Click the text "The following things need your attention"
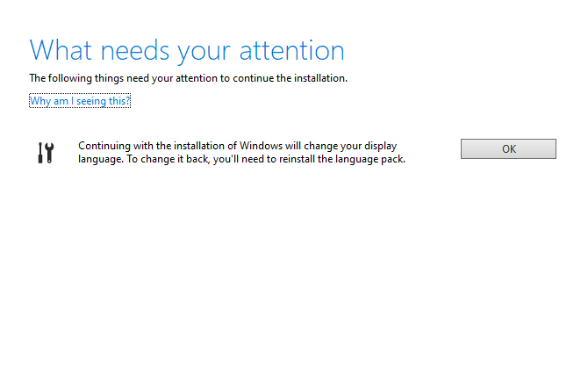This screenshot has width=588, height=368. tap(124, 78)
